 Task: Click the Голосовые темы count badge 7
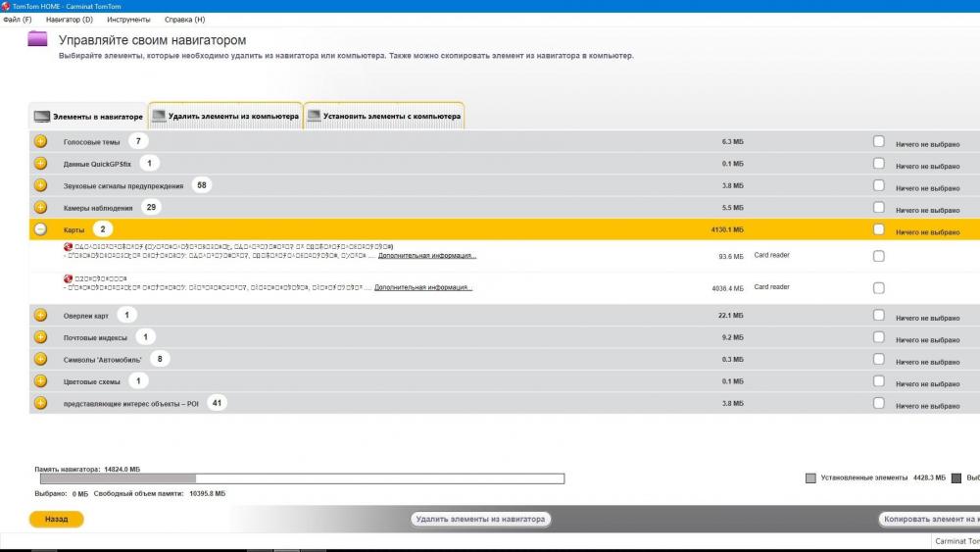[x=138, y=141]
